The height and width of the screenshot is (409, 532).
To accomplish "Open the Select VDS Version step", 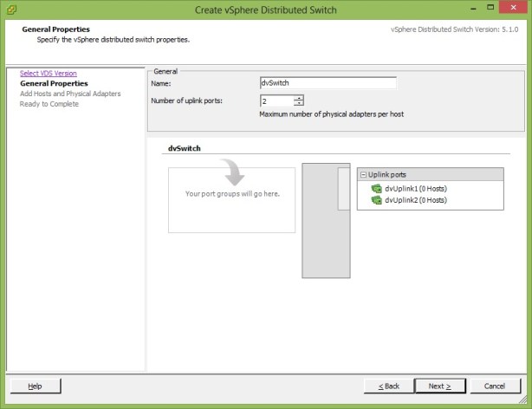I will [48, 74].
